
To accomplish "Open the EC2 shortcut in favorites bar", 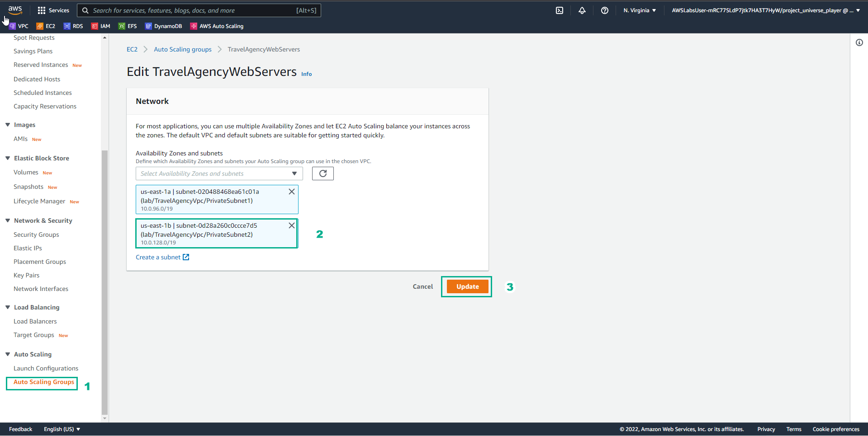I will point(46,26).
